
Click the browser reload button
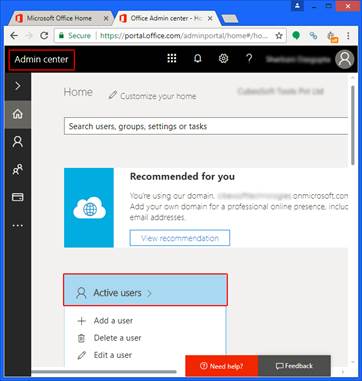(x=44, y=35)
